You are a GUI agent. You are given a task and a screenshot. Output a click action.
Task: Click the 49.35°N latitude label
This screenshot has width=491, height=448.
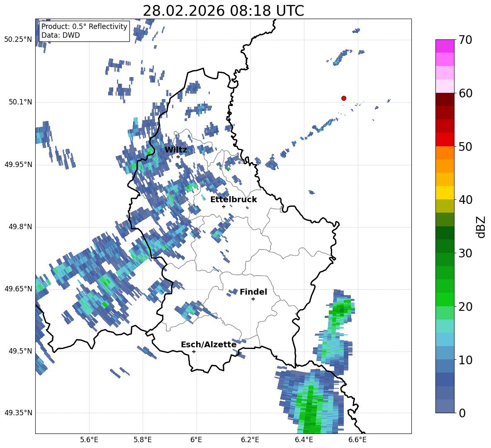(x=18, y=413)
